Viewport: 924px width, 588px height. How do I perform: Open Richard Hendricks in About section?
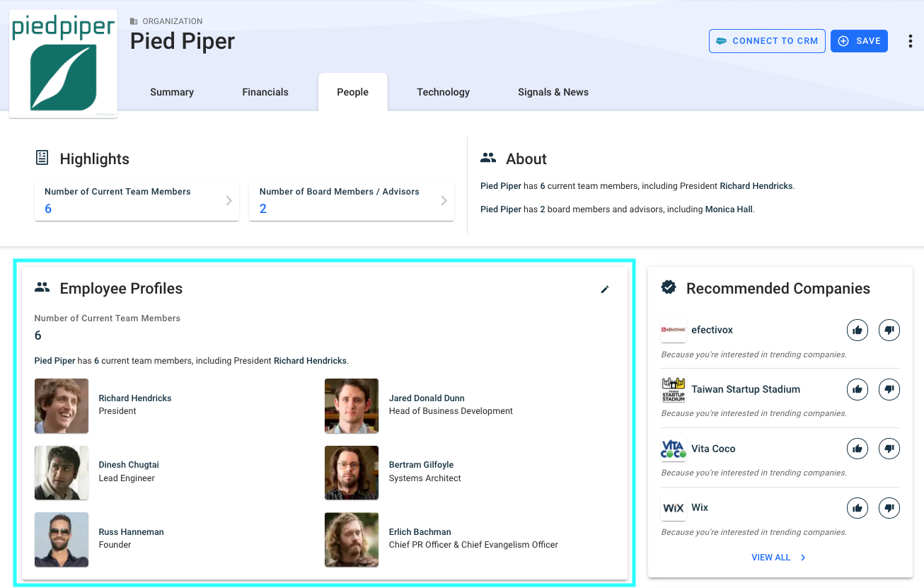pos(756,186)
